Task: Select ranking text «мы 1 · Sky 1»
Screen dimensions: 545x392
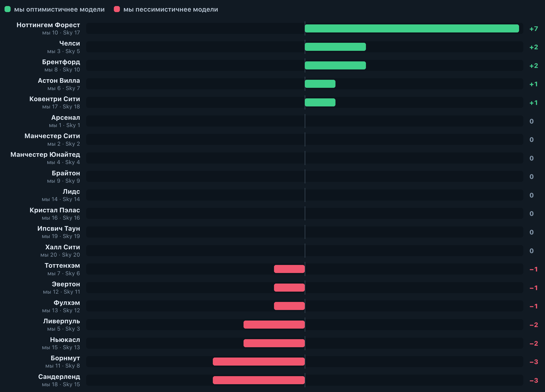Action: [x=64, y=125]
